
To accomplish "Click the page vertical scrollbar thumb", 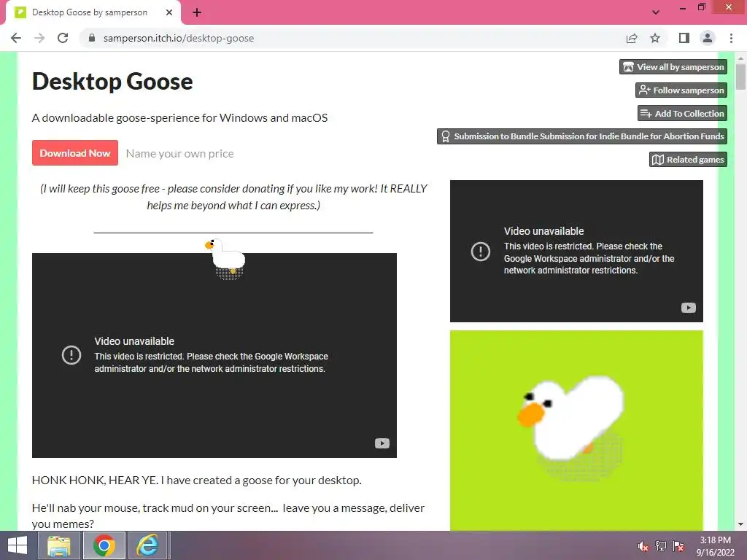I will [x=740, y=76].
